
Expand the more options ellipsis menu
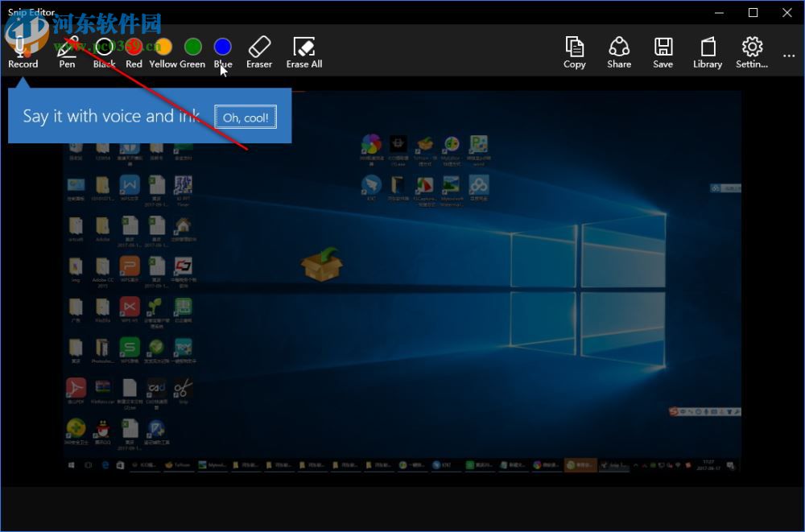[x=789, y=55]
